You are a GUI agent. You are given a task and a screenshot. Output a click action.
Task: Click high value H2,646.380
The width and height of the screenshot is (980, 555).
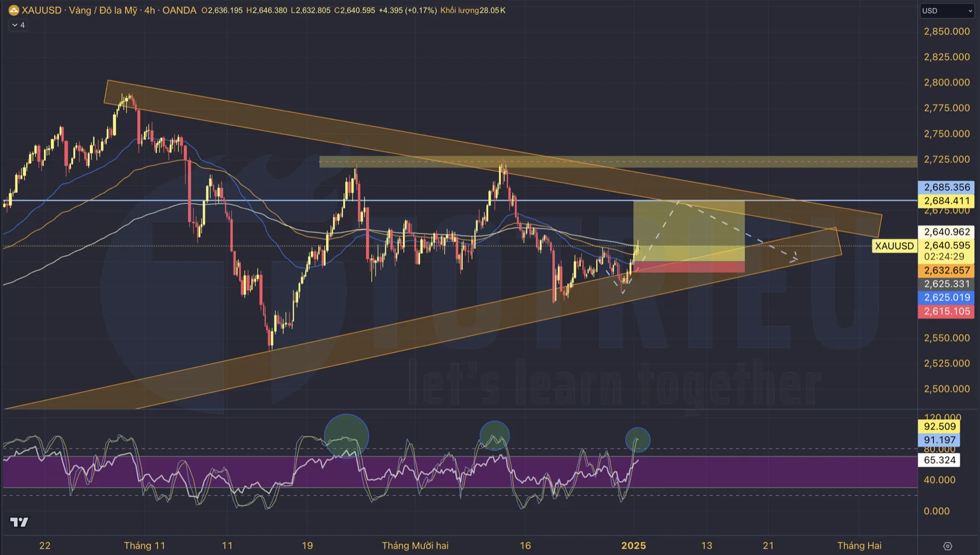coord(266,10)
